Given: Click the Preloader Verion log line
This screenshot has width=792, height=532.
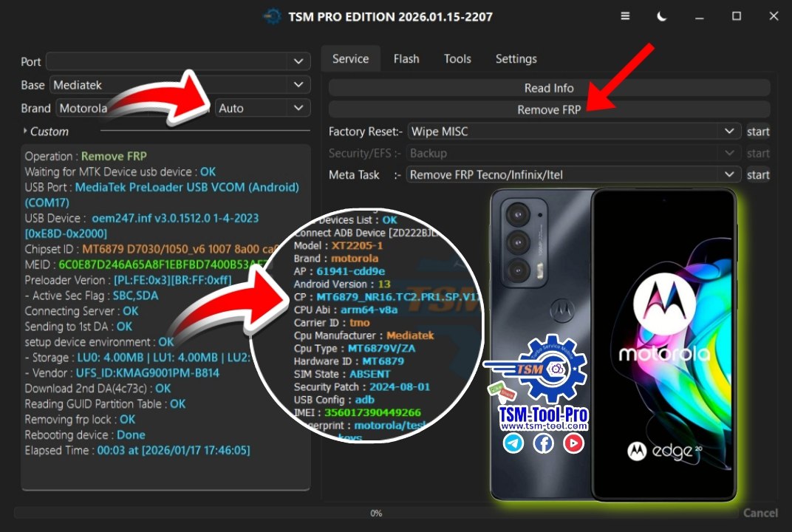Looking at the screenshot, I should (129, 280).
